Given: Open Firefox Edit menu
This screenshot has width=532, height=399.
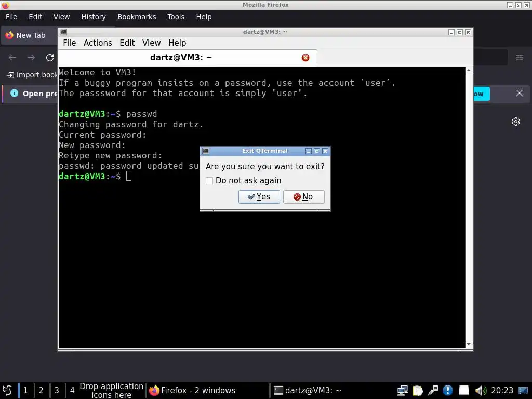Looking at the screenshot, I should tap(35, 17).
